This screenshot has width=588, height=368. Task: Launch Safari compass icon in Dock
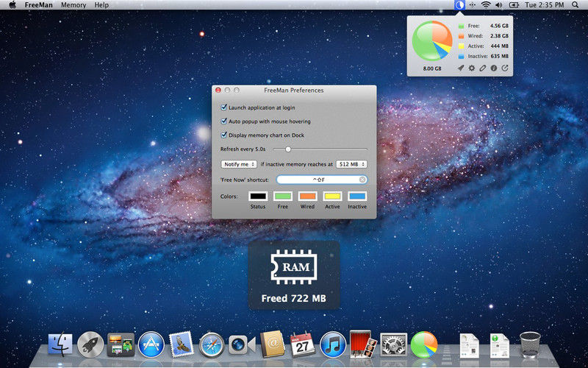(212, 344)
